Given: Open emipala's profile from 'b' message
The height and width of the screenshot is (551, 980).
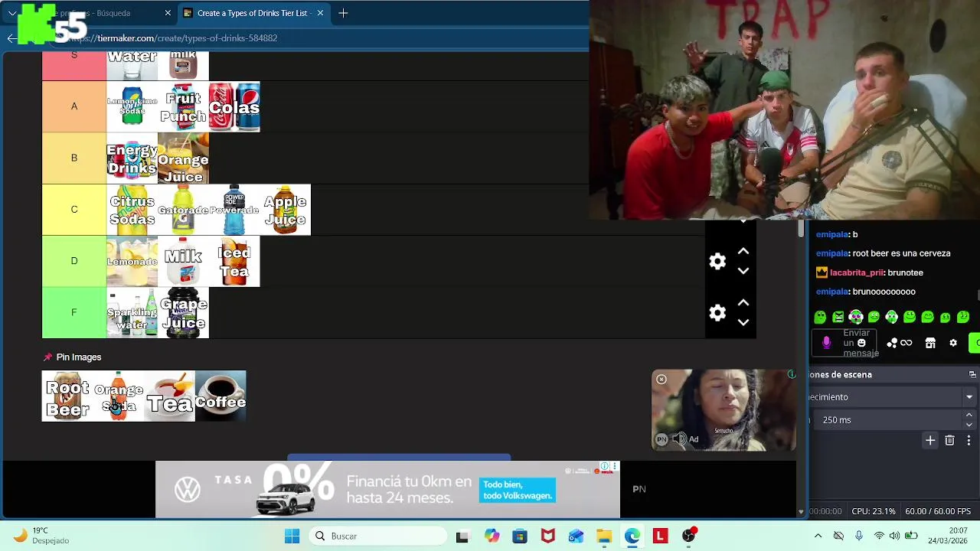Looking at the screenshot, I should tap(832, 234).
